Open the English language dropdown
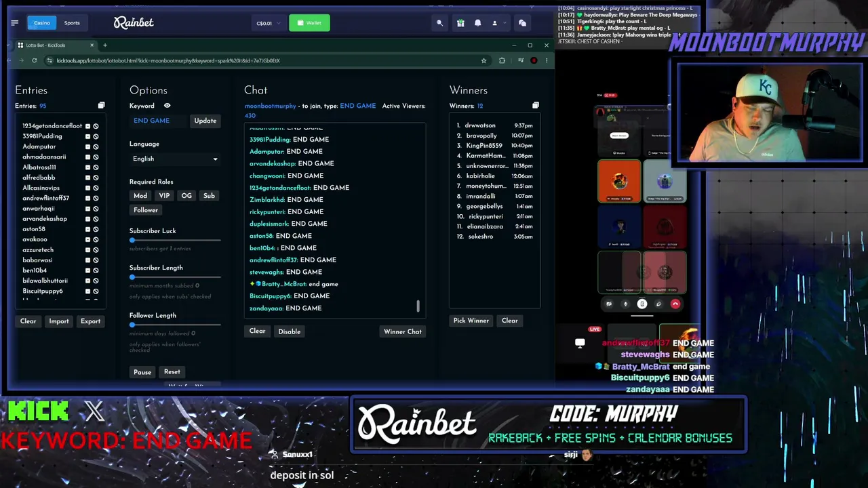This screenshot has height=488, width=868. click(175, 159)
